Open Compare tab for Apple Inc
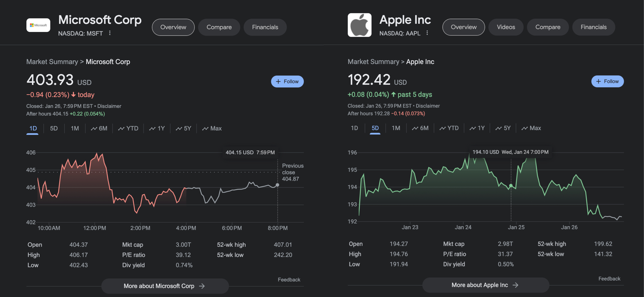The height and width of the screenshot is (297, 644). tap(548, 27)
